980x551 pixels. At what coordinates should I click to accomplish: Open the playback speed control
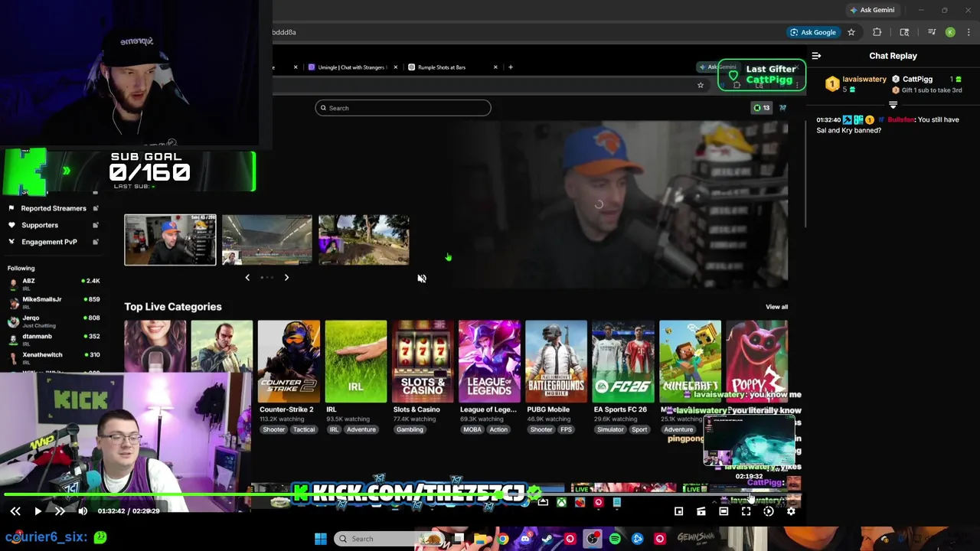[x=769, y=511]
